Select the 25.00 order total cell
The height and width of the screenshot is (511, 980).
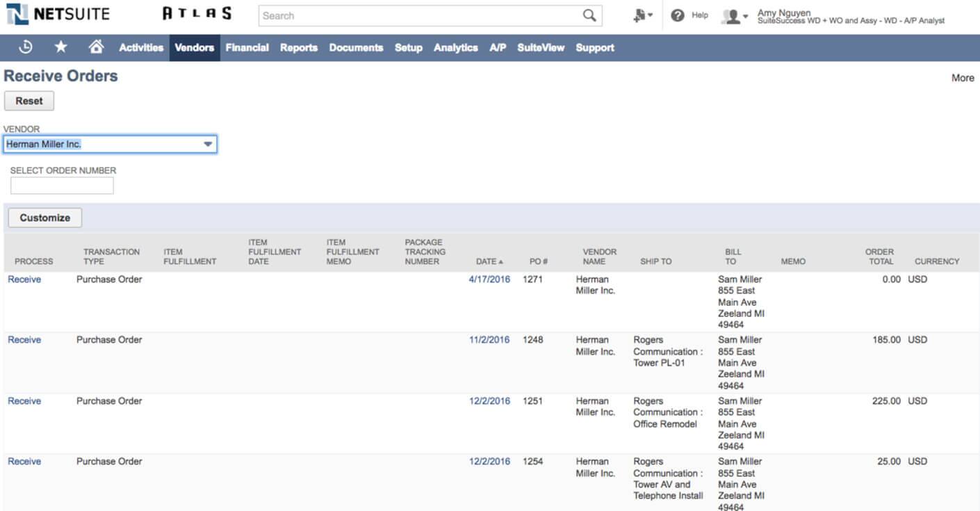pos(889,461)
